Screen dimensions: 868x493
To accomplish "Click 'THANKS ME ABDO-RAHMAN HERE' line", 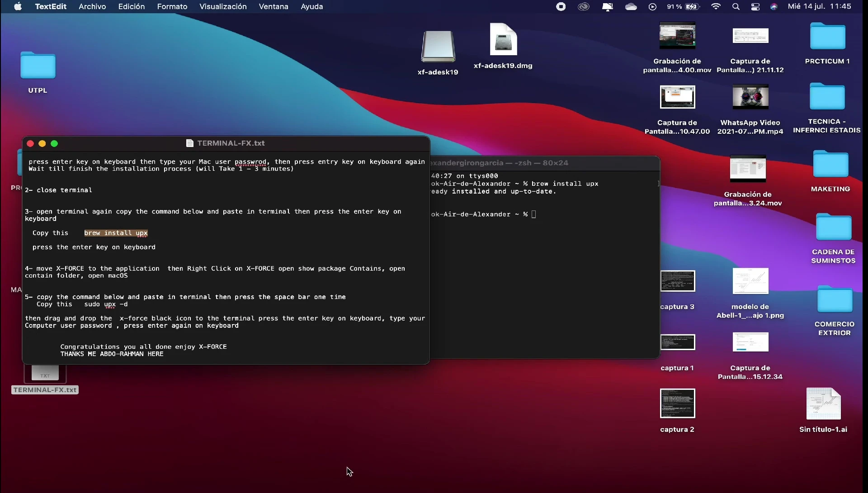I will 112,354.
